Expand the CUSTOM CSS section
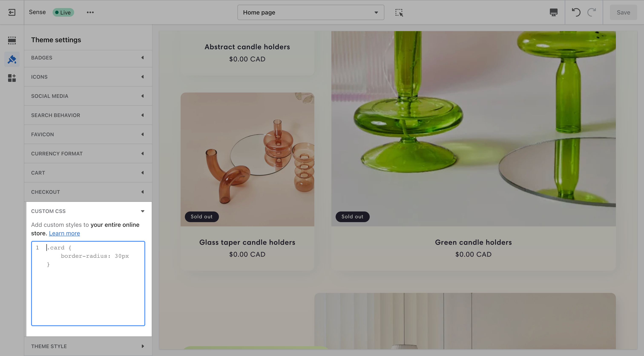This screenshot has height=356, width=644. pos(88,211)
